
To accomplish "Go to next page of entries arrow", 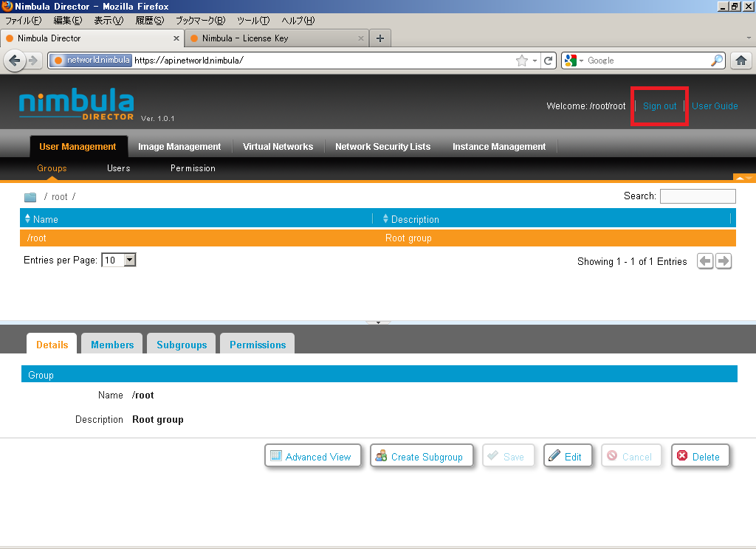I will click(x=724, y=261).
